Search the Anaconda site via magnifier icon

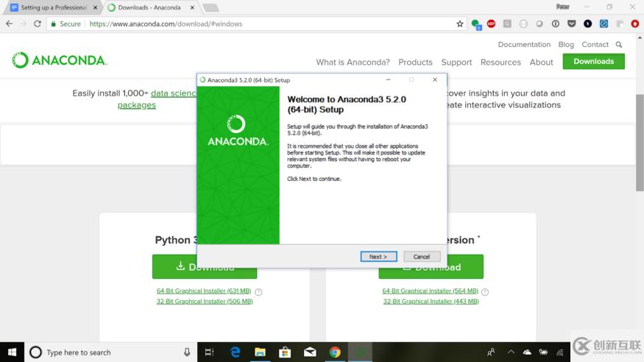619,45
